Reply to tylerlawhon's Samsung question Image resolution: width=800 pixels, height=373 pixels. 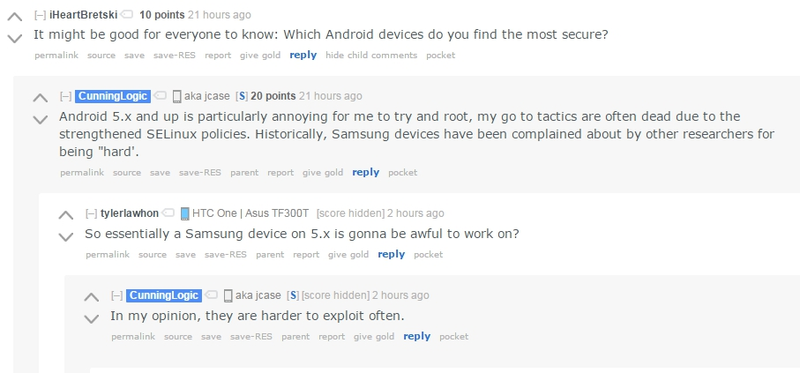[391, 254]
